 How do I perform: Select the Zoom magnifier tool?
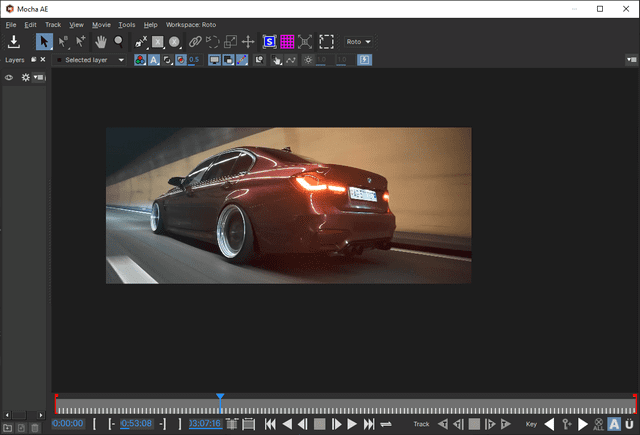[119, 42]
